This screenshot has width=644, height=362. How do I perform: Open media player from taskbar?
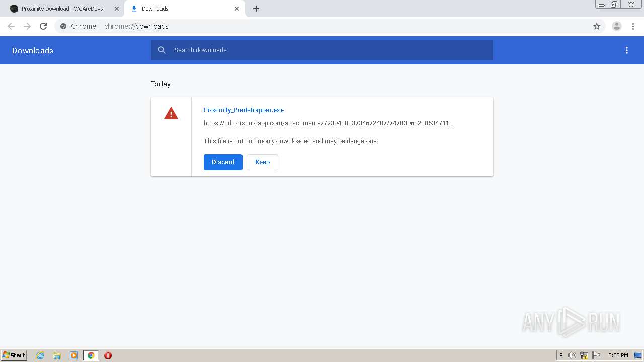click(x=74, y=355)
